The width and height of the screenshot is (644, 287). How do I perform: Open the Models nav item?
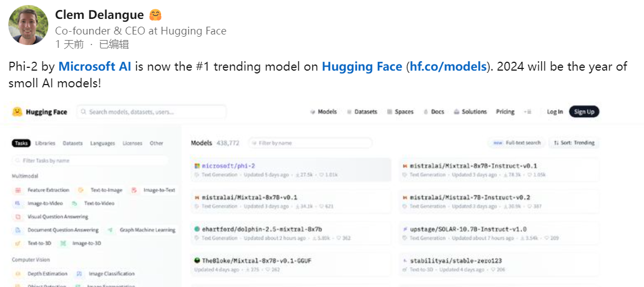[323, 112]
